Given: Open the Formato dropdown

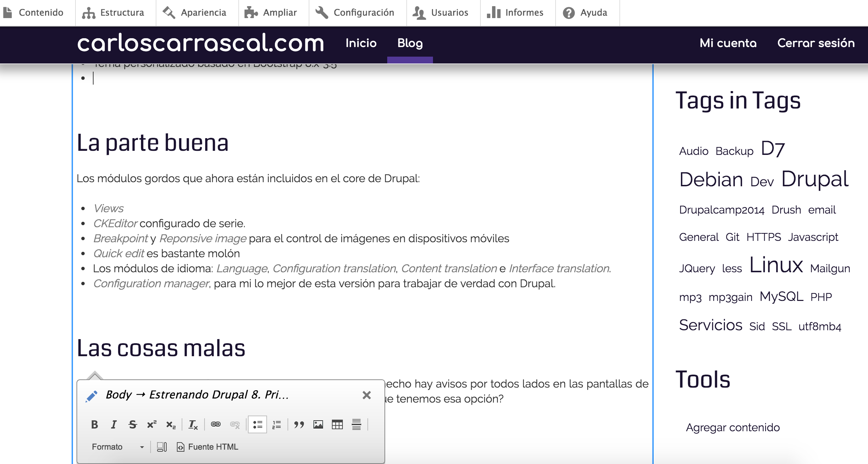Looking at the screenshot, I should click(118, 447).
